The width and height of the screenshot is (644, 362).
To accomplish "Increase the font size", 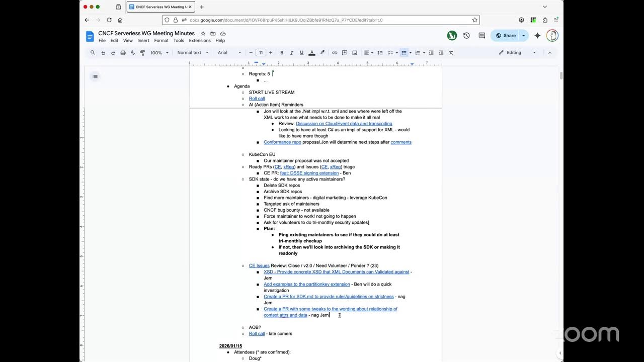I will (x=271, y=52).
